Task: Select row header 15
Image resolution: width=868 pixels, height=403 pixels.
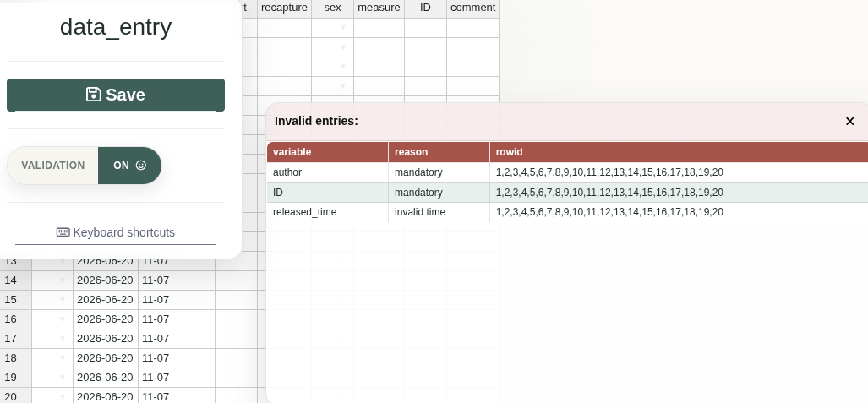Action: pyautogui.click(x=15, y=299)
